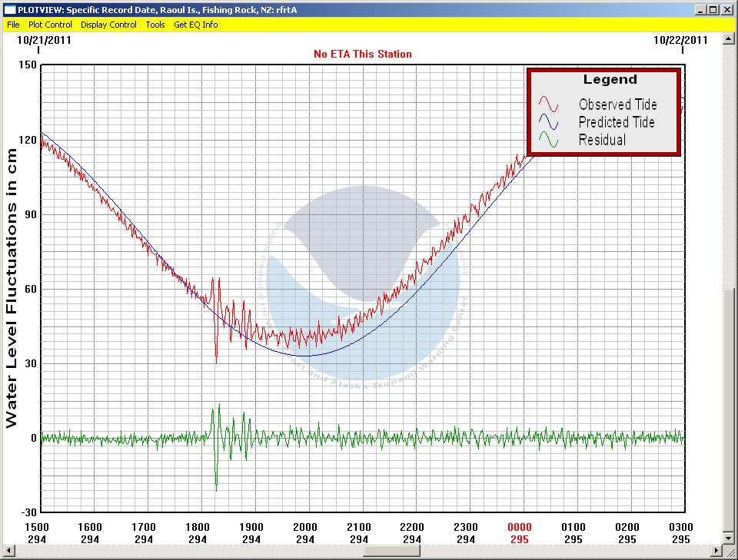
Task: Maximize the PLOTVIEW window
Action: click(713, 9)
